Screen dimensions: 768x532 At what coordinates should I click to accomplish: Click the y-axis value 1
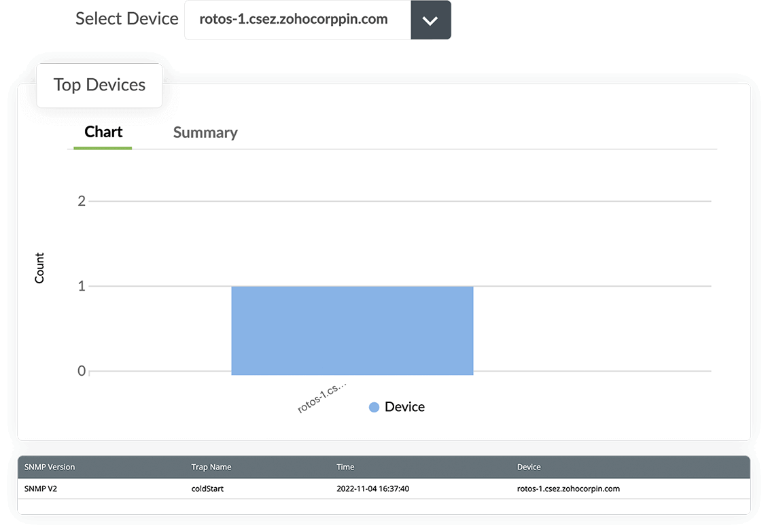click(x=82, y=286)
